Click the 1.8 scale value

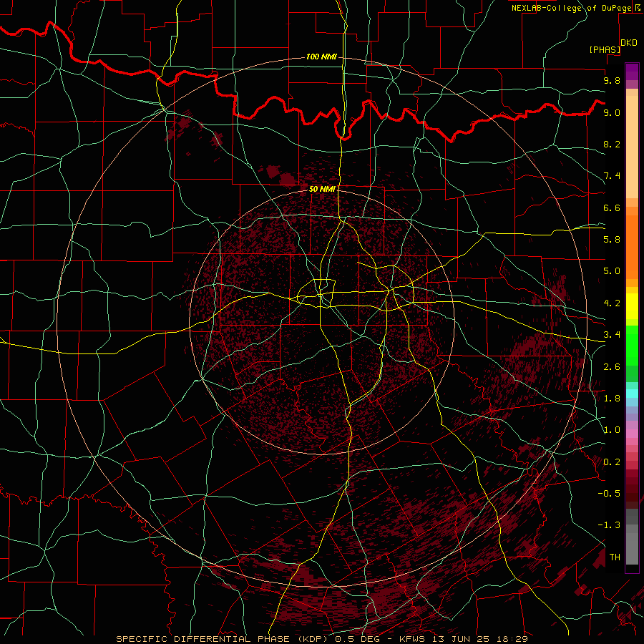[x=612, y=399]
